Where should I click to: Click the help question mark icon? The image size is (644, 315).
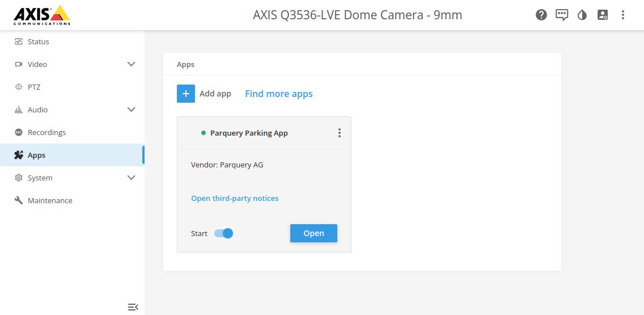click(541, 15)
